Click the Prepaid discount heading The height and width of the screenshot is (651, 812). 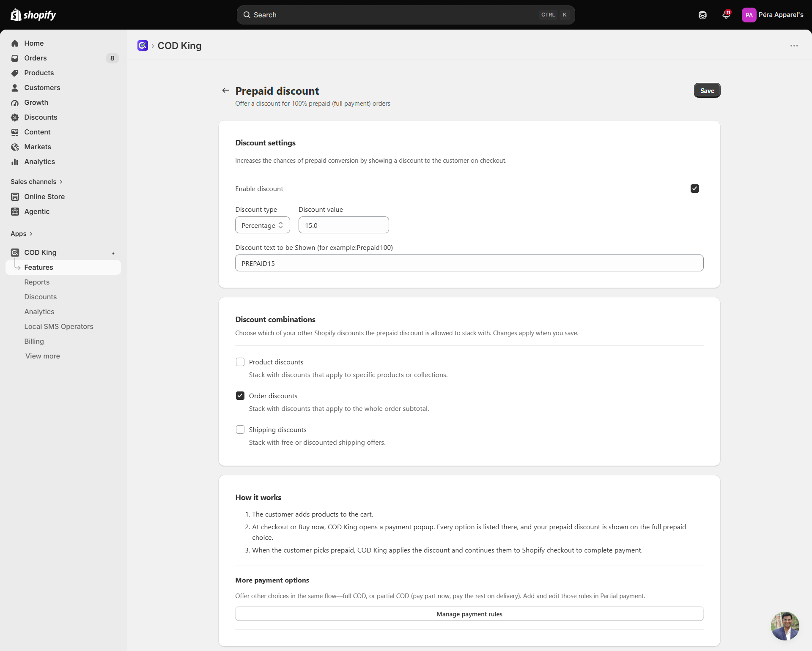pyautogui.click(x=277, y=91)
